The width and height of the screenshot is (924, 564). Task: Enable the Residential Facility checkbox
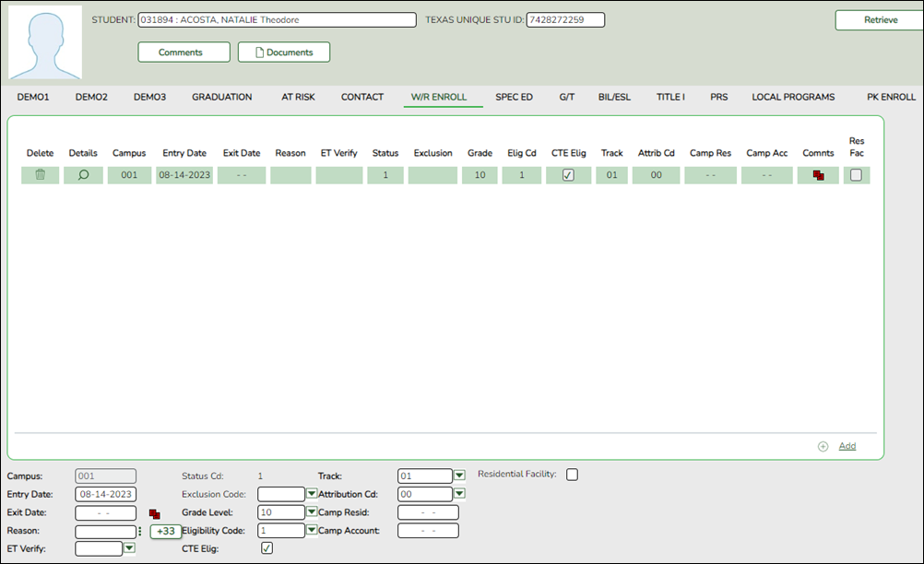[572, 475]
